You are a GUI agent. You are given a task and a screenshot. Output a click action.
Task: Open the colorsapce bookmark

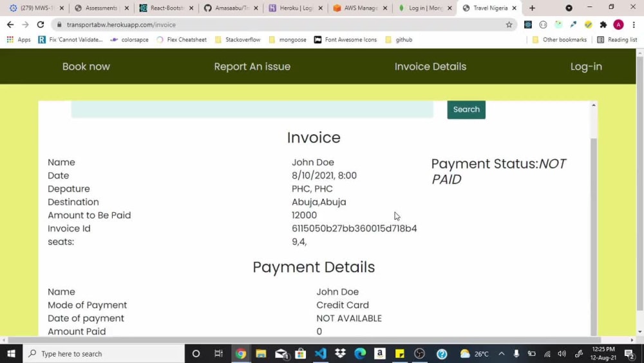click(x=129, y=40)
